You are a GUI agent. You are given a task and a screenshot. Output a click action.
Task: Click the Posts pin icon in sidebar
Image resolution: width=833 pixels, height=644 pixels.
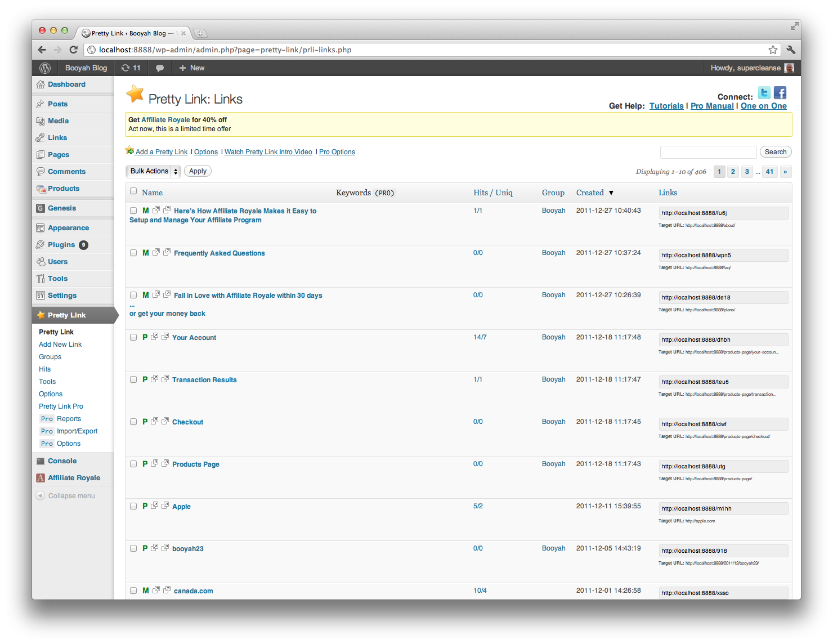41,104
